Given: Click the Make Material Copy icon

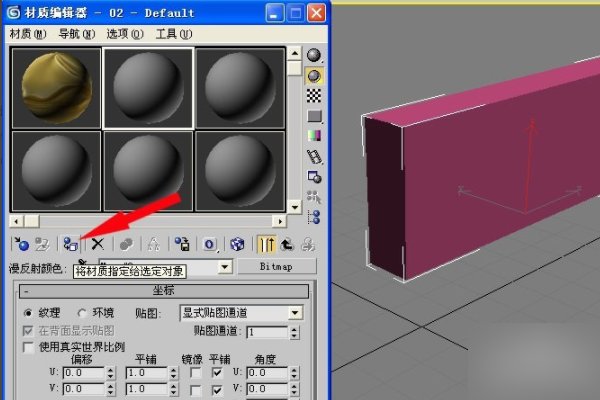Looking at the screenshot, I should pyautogui.click(x=126, y=244).
